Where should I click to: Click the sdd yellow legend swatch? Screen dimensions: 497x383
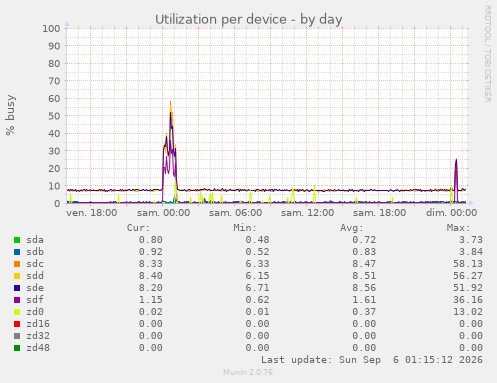coord(17,276)
